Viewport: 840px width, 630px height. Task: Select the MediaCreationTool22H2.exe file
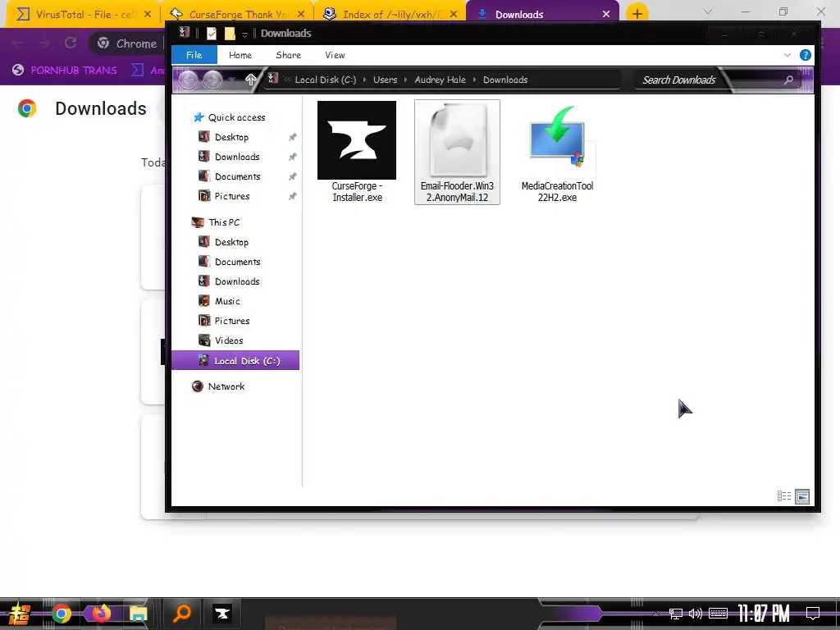point(557,152)
